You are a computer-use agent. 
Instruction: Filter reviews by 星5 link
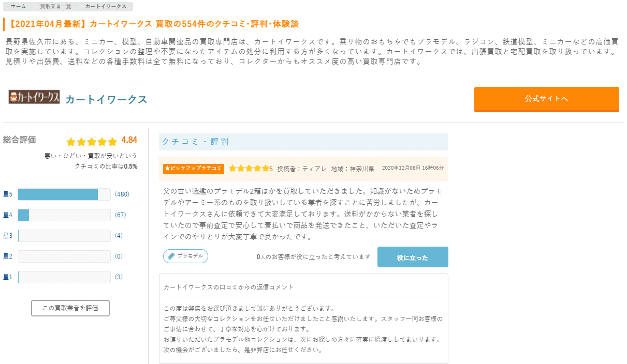point(8,194)
